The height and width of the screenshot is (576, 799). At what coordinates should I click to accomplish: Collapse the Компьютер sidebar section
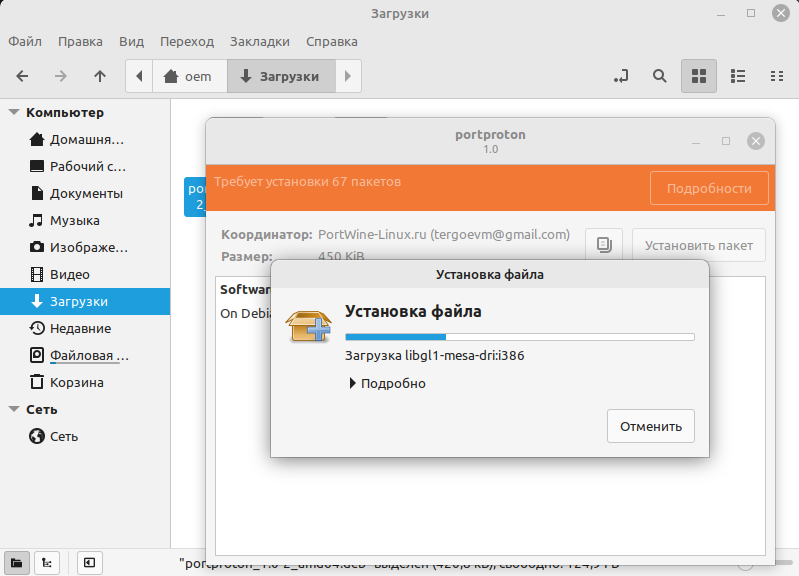tap(14, 112)
